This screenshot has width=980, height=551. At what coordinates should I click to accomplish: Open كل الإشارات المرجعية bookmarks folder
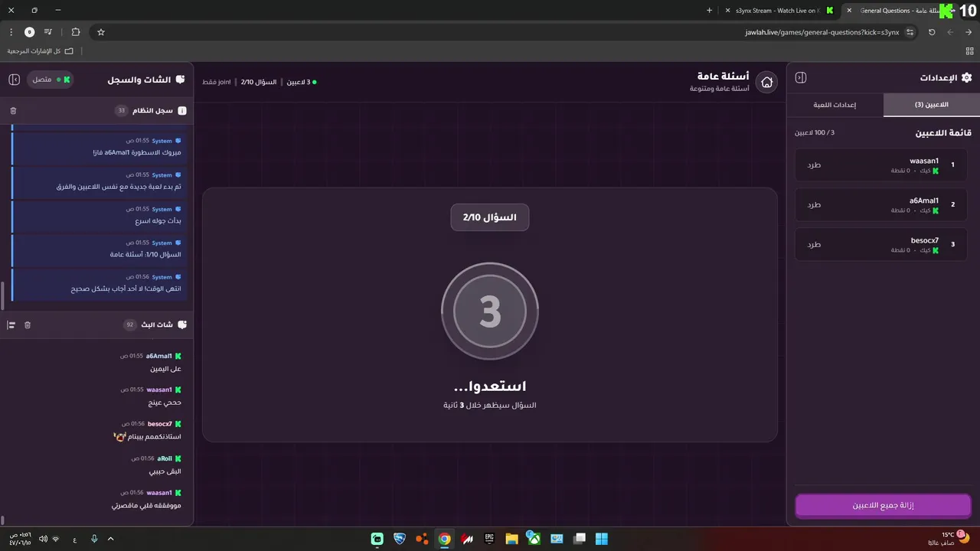point(41,51)
